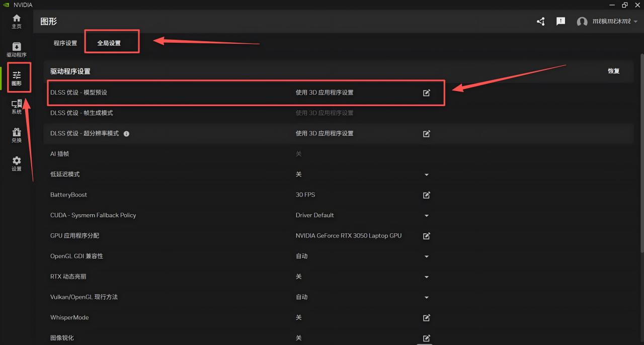Click the 恢复 restore button
The height and width of the screenshot is (345, 644).
click(x=614, y=71)
